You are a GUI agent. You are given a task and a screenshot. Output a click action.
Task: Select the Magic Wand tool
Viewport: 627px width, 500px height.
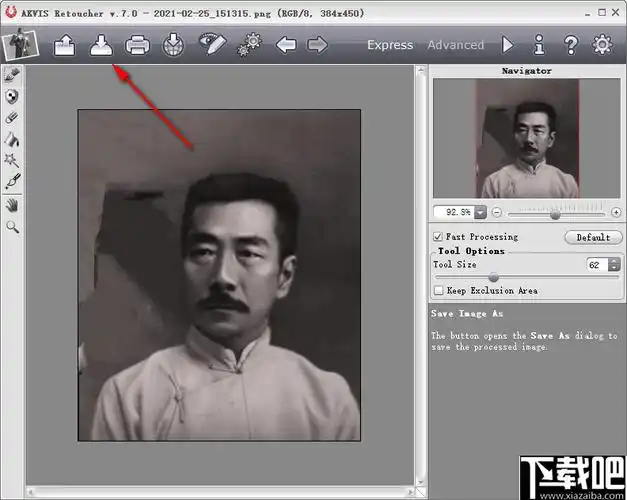12,160
